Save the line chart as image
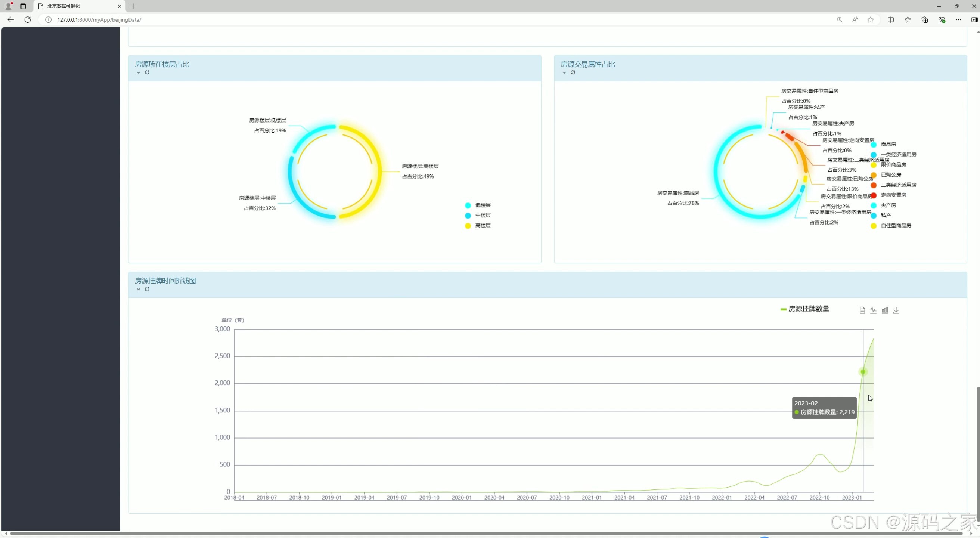980x538 pixels. tap(896, 310)
